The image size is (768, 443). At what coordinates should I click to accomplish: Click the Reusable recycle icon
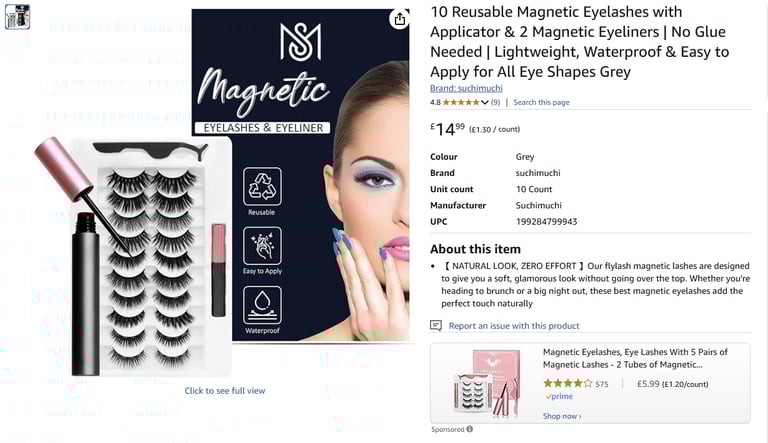tap(262, 186)
